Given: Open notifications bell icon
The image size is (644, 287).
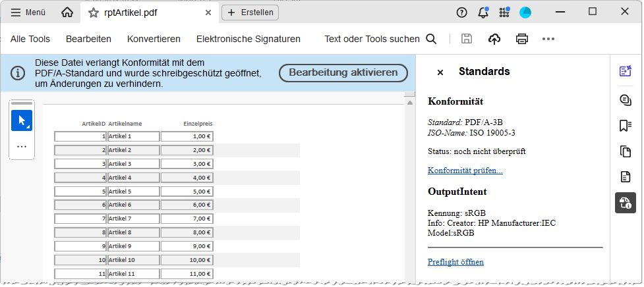Looking at the screenshot, I should coord(483,13).
